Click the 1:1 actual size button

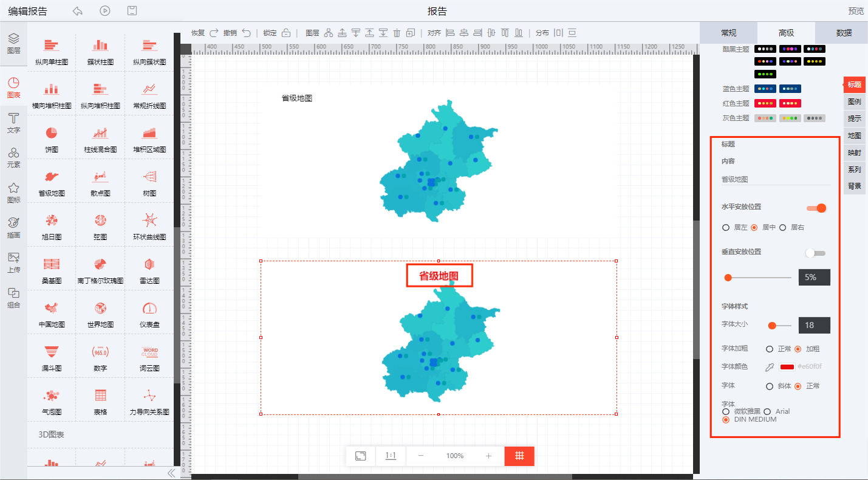point(391,456)
